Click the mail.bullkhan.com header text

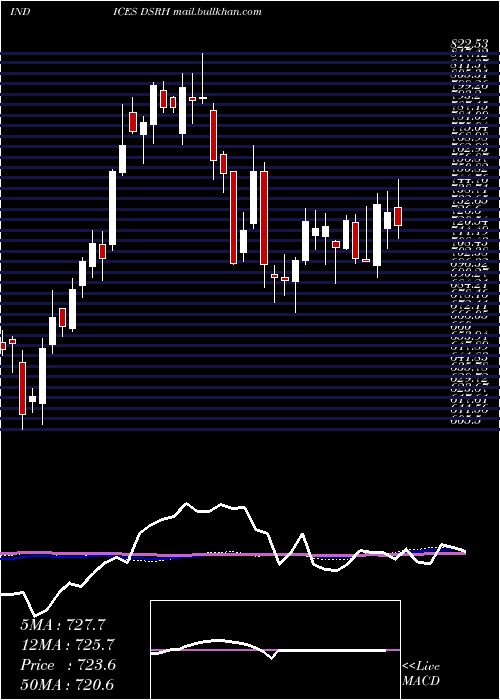217,12
